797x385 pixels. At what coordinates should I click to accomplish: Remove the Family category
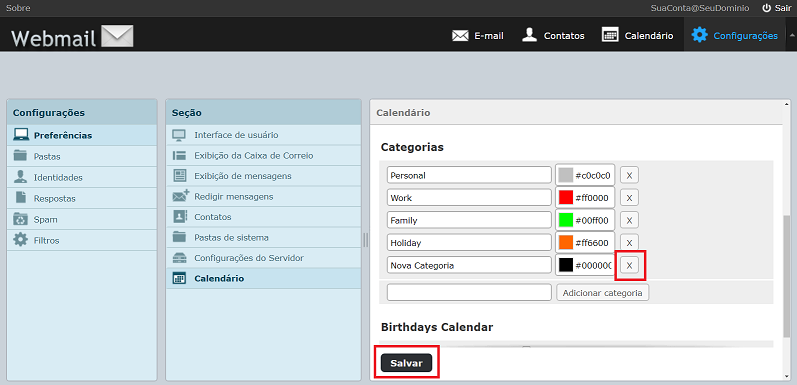tap(629, 220)
